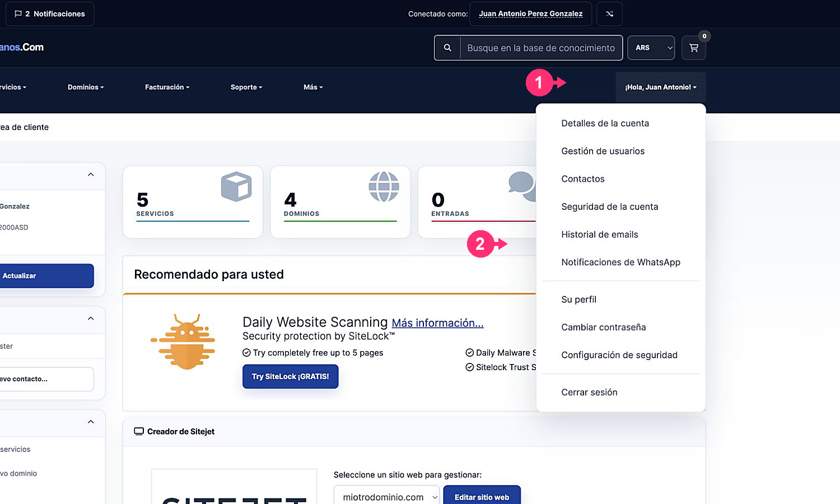Image resolution: width=840 pixels, height=504 pixels.
Task: Focus the knowledge base search field
Action: [x=541, y=48]
